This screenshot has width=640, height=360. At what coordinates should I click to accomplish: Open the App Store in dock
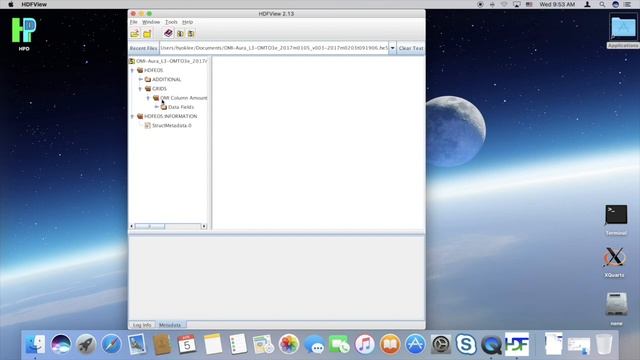coord(416,344)
